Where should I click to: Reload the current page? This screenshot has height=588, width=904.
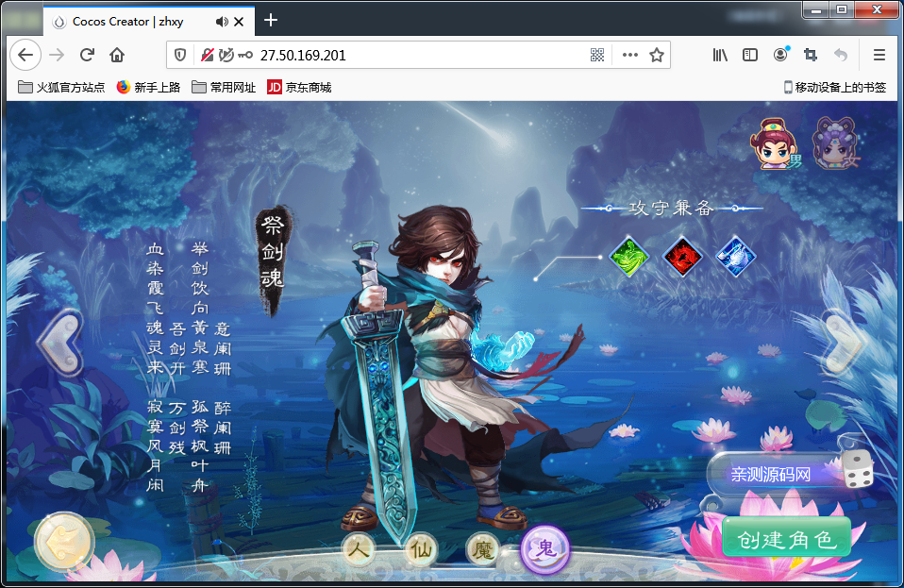tap(87, 56)
